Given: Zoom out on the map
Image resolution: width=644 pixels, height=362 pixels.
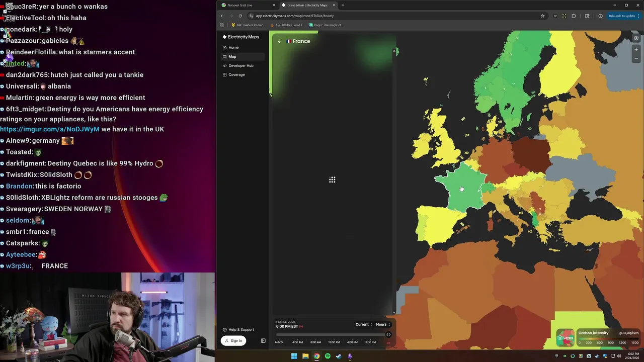Looking at the screenshot, I should click(636, 58).
